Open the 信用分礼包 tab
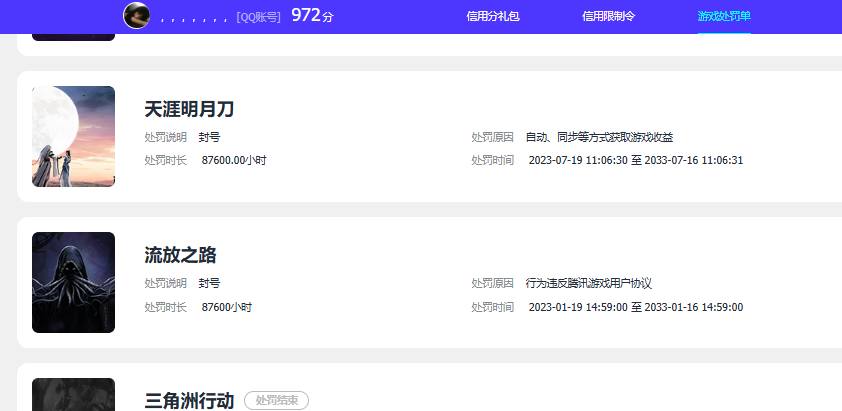This screenshot has width=842, height=411. click(x=492, y=16)
